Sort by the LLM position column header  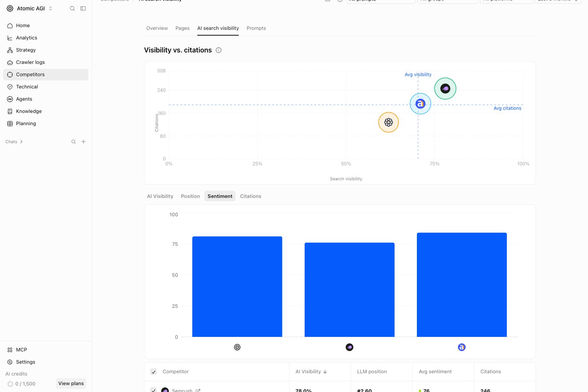tap(372, 372)
